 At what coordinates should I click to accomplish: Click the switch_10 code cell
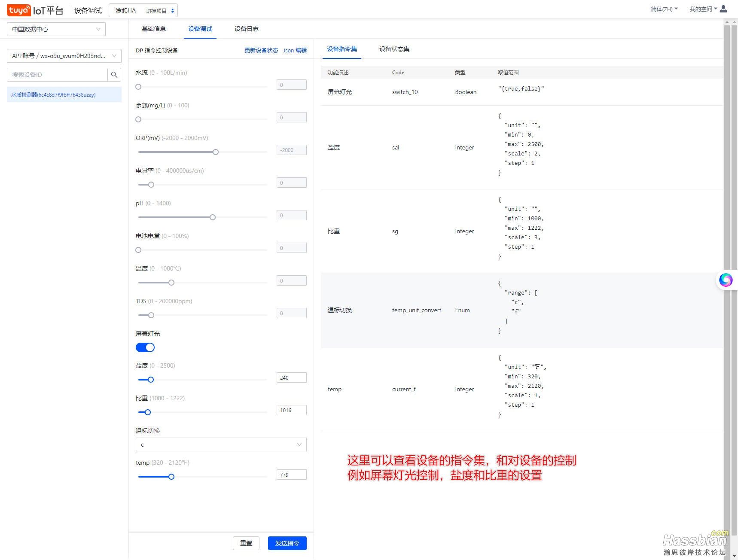click(x=405, y=92)
